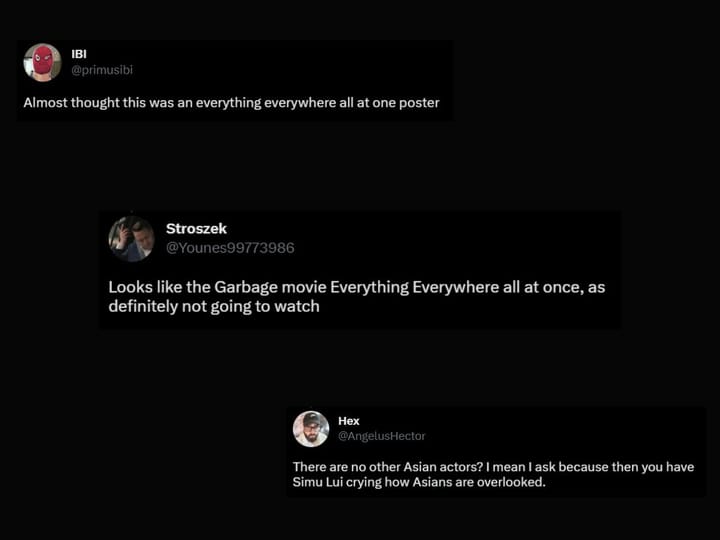Click the Stroszek display name

click(196, 229)
